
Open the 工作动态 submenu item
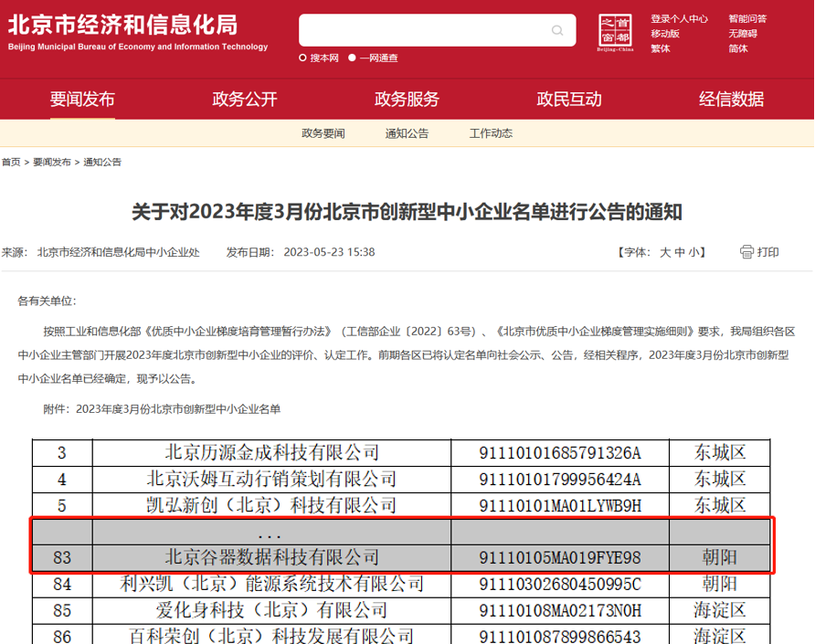click(491, 133)
